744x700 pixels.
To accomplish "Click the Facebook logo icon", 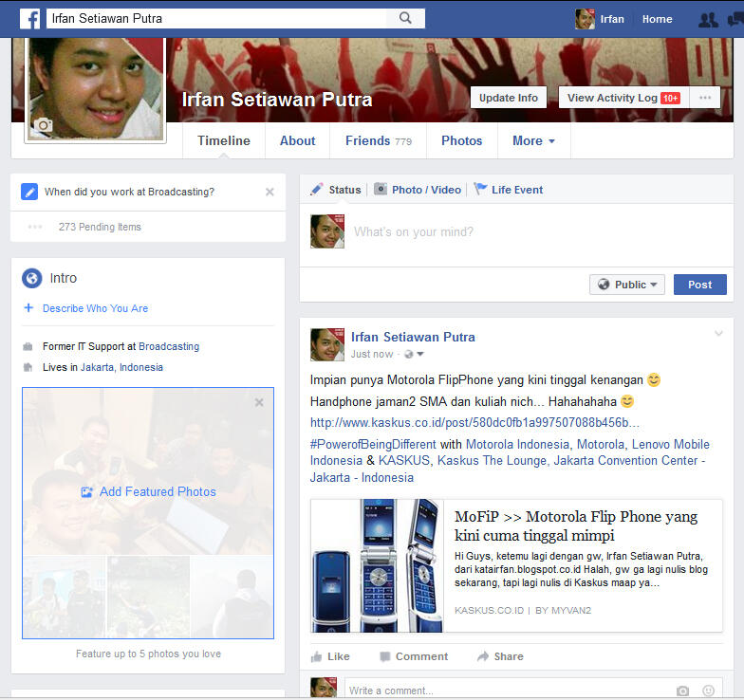I will point(30,19).
